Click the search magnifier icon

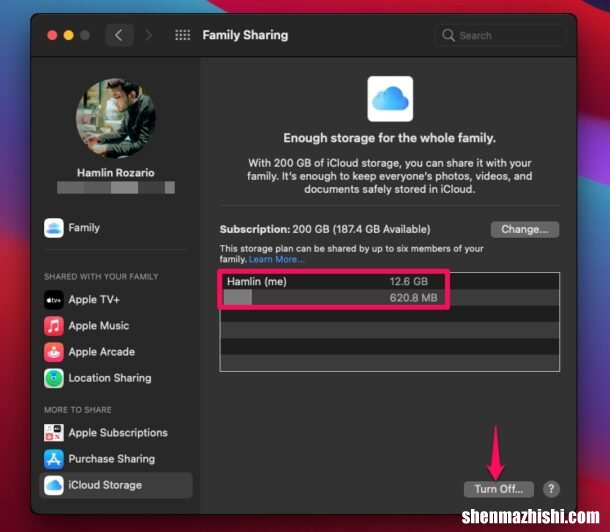point(448,35)
